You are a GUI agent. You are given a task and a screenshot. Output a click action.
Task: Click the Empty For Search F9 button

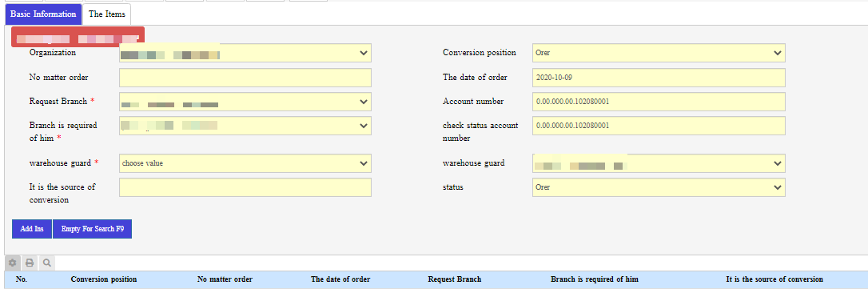(x=93, y=229)
